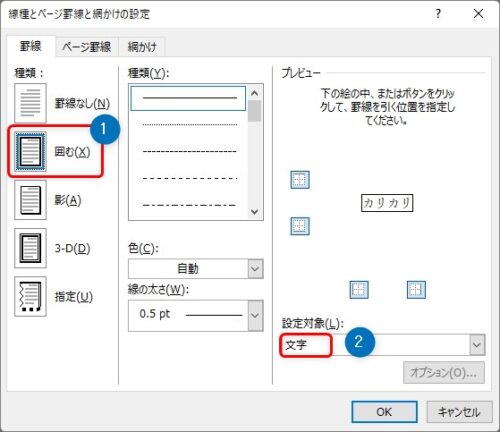500x432 pixels.
Task: Switch to the 網かけ tab
Action: [142, 47]
